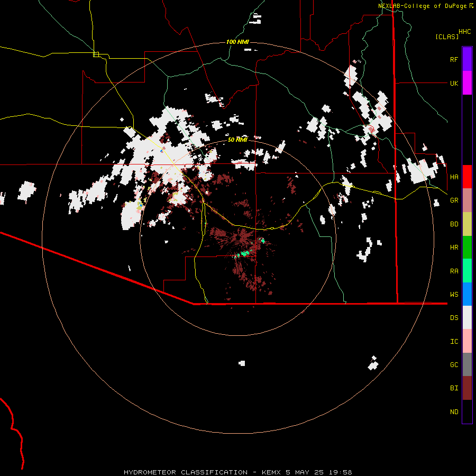Click the GR legend label

pos(454,200)
